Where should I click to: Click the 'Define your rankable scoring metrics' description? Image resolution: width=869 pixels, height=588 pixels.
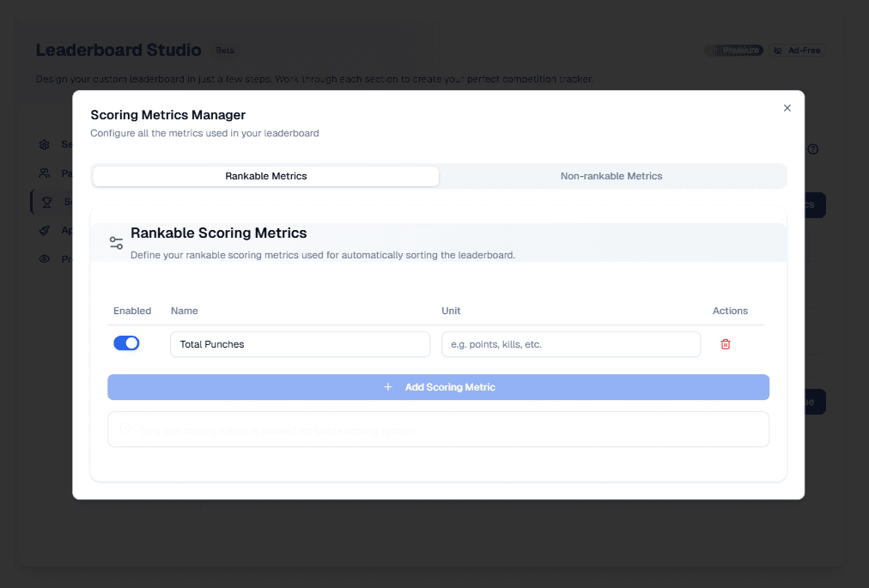323,255
